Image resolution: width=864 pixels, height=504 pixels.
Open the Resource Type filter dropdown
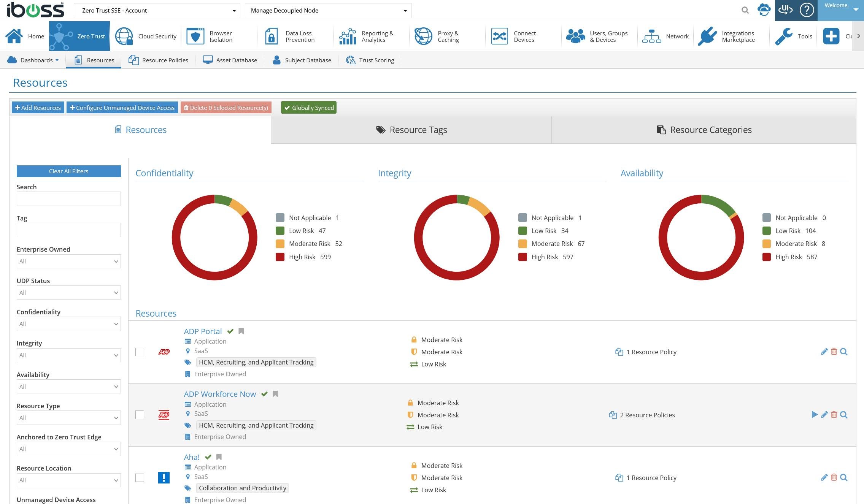[x=69, y=418]
